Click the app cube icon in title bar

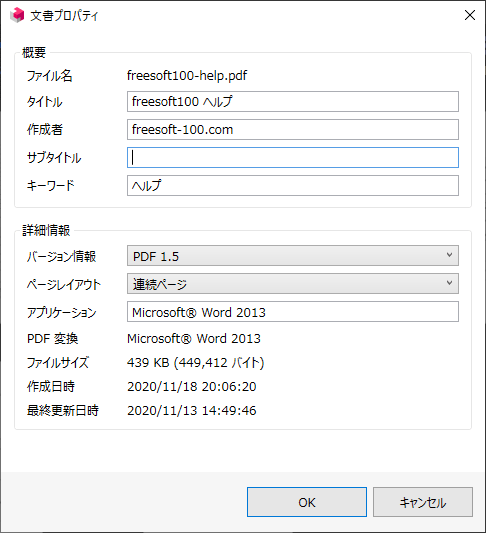(17, 15)
